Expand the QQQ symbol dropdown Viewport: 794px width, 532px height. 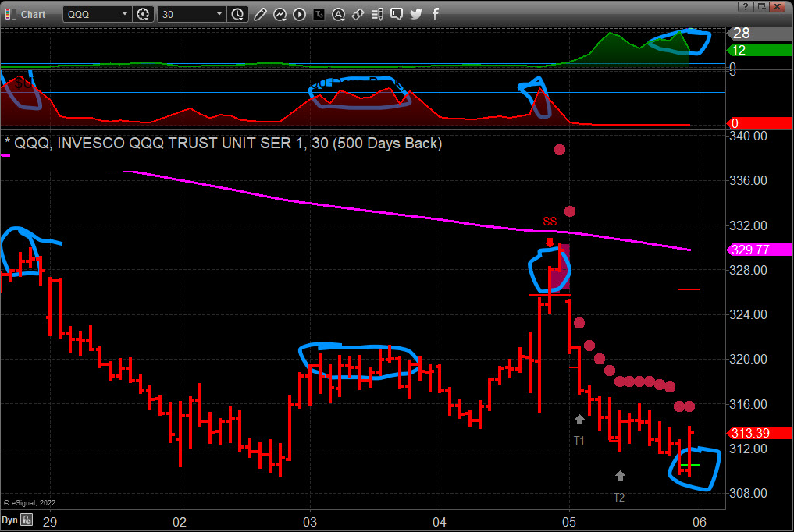pyautogui.click(x=125, y=14)
